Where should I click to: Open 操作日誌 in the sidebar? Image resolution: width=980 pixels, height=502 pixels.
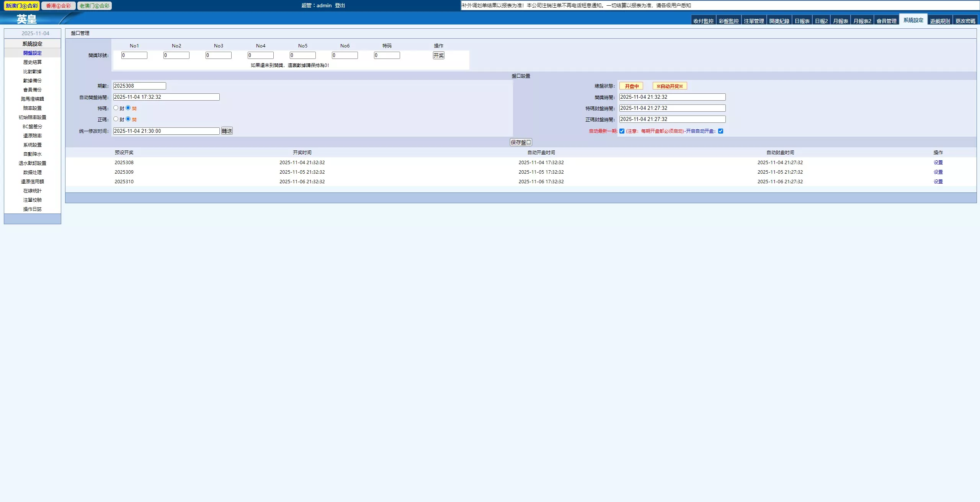click(x=32, y=209)
